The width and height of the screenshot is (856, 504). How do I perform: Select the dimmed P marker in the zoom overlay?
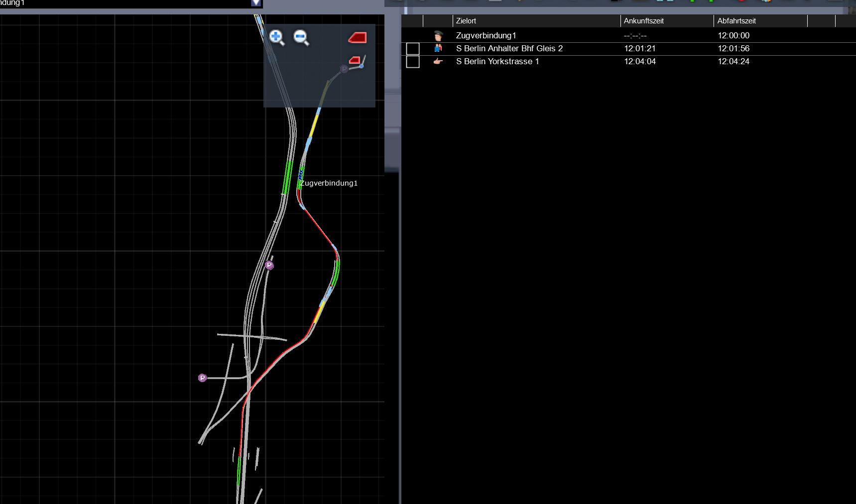click(344, 69)
